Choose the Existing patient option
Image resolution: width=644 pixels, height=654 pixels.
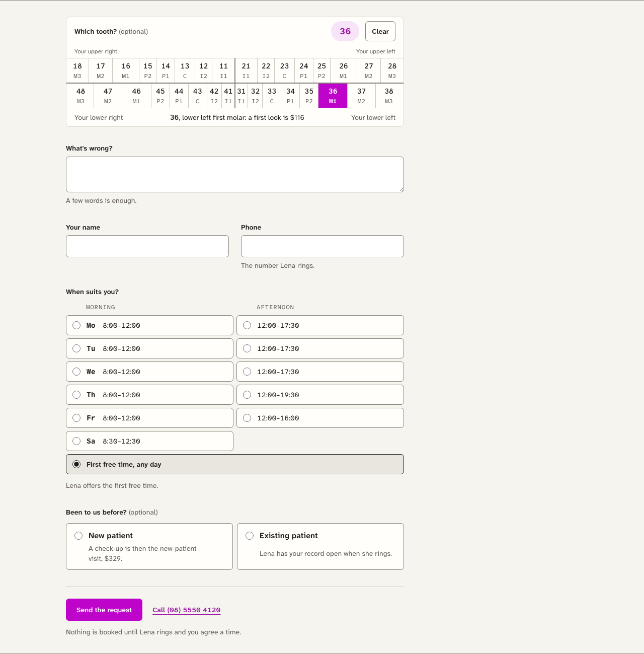point(320,546)
